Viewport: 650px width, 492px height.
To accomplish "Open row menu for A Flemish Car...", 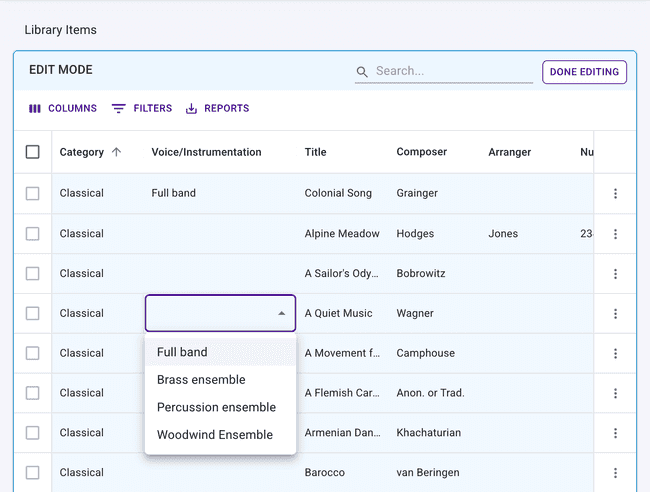I will (615, 393).
